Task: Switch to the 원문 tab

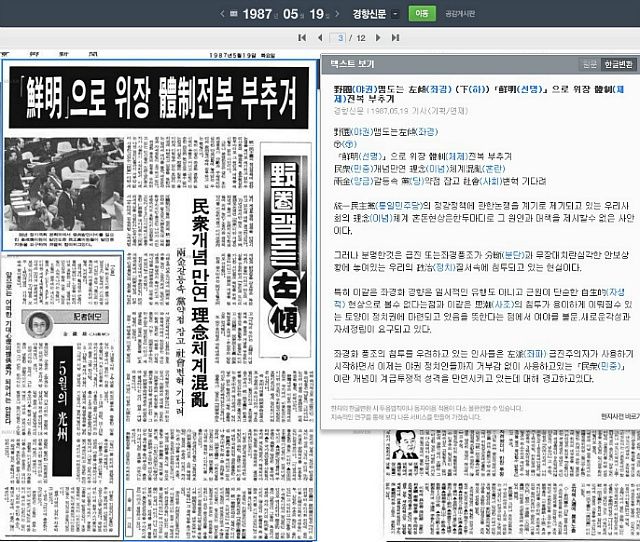Action: point(589,64)
